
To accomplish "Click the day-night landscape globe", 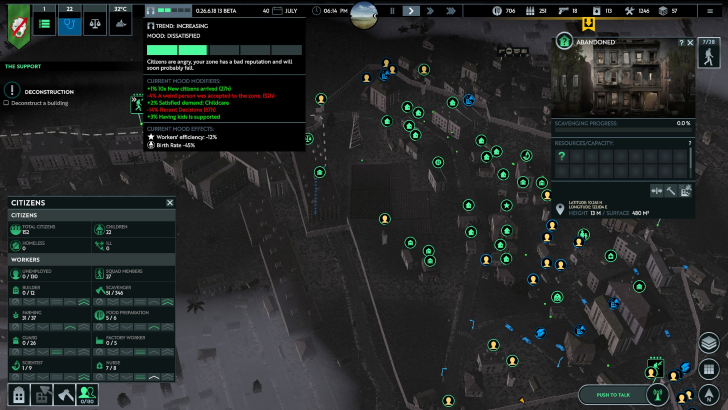I will (x=364, y=15).
